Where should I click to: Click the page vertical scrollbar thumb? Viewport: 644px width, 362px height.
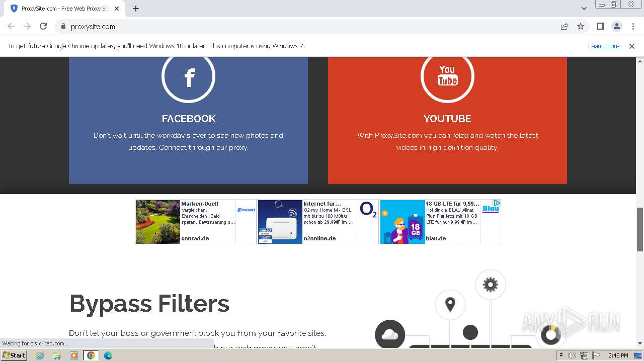coord(640,229)
